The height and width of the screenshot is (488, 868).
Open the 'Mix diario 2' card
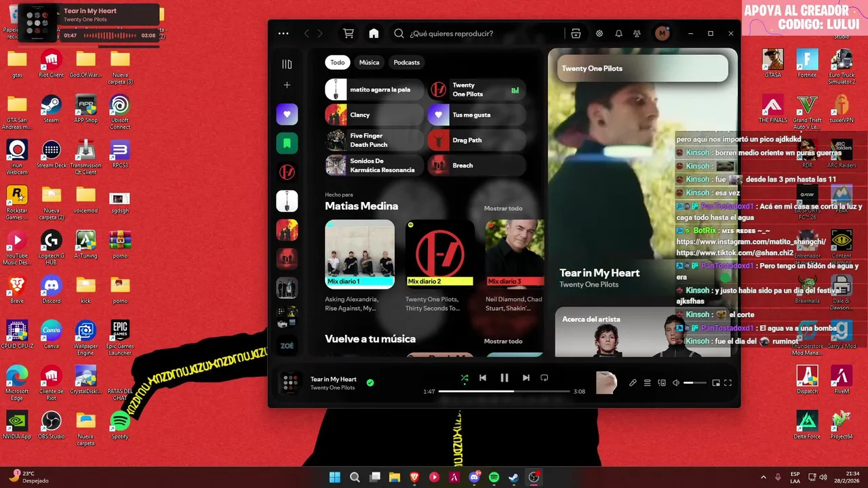439,266
